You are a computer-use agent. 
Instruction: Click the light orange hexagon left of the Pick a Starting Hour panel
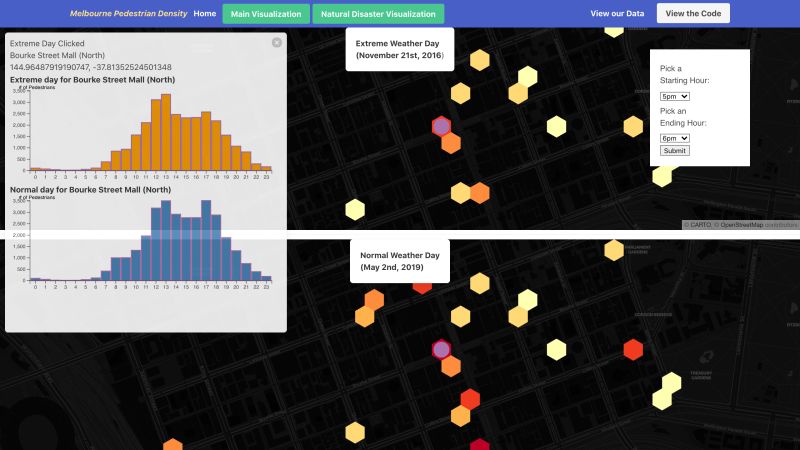633,126
